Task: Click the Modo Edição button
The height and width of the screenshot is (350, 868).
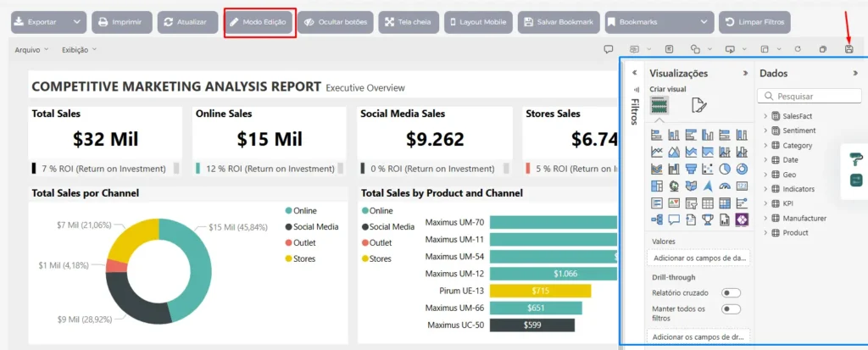Action: pos(260,22)
